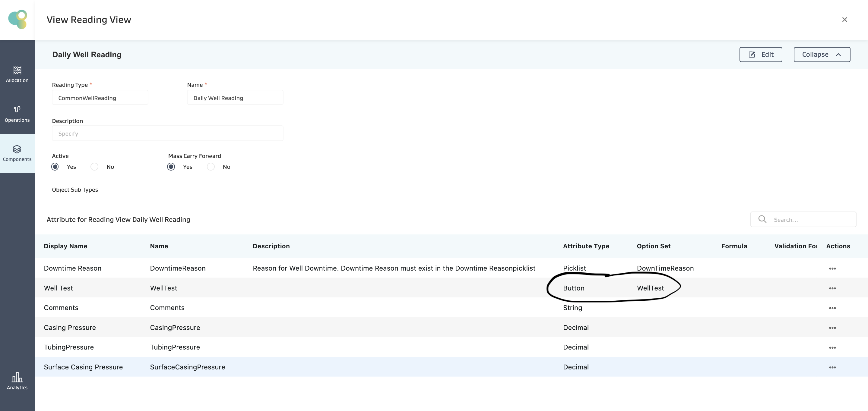Open the Analytics sidebar section
This screenshot has height=411, width=868.
[x=17, y=381]
